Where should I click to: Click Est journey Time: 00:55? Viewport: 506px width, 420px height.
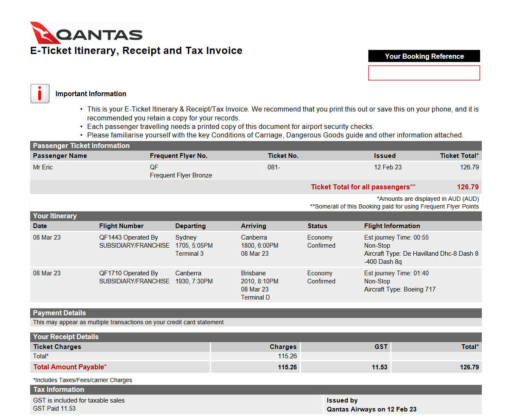[x=396, y=237]
